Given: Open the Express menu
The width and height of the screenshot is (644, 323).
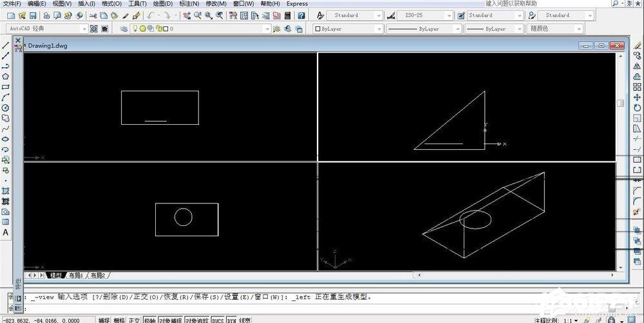Looking at the screenshot, I should pos(297,4).
